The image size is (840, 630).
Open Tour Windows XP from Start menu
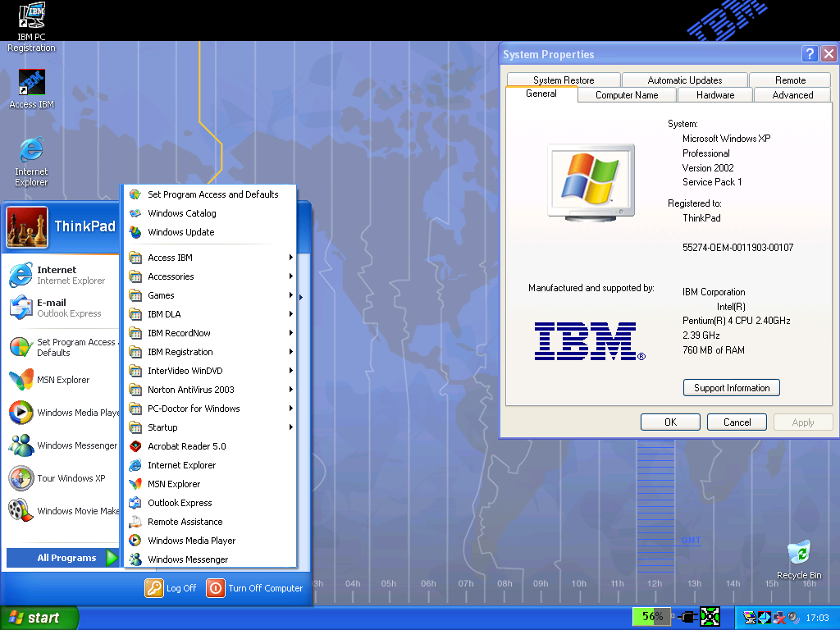tap(71, 478)
